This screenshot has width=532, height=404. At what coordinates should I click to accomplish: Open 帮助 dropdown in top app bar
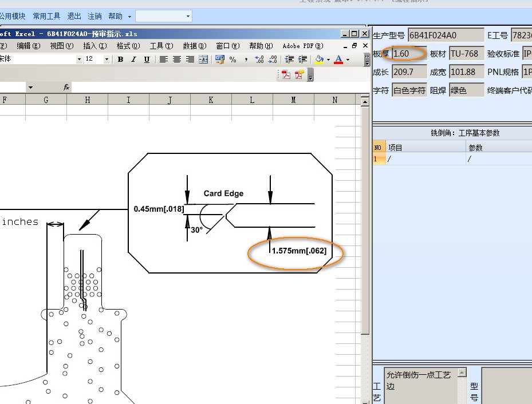coord(120,16)
